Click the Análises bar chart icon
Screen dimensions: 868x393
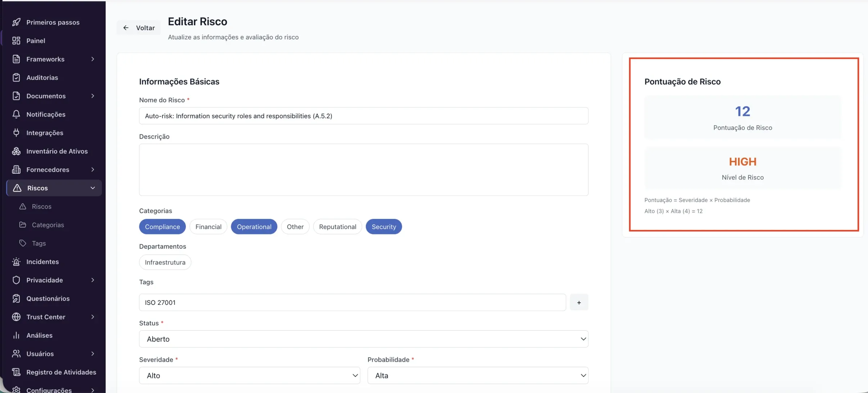[x=16, y=336]
